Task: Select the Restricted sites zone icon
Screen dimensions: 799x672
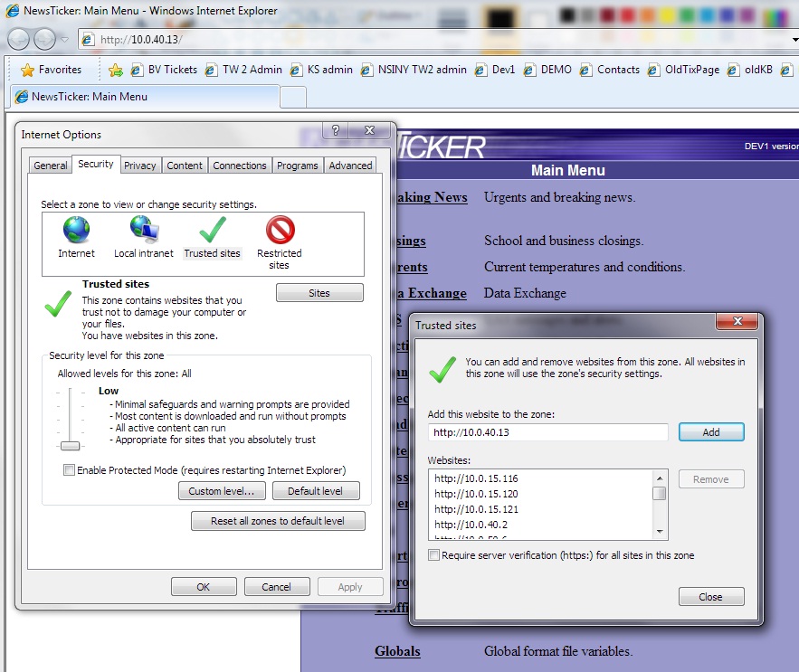Action: pos(280,232)
